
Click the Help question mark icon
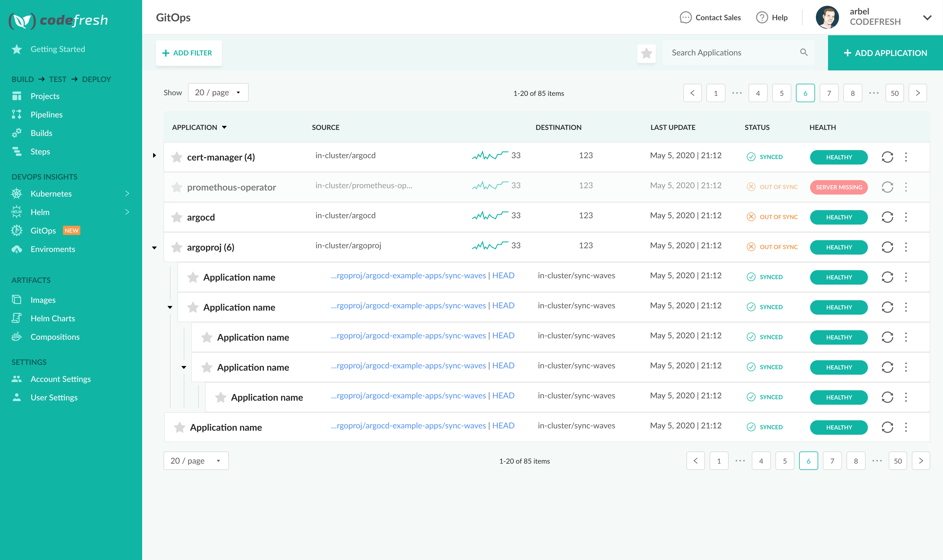point(762,17)
